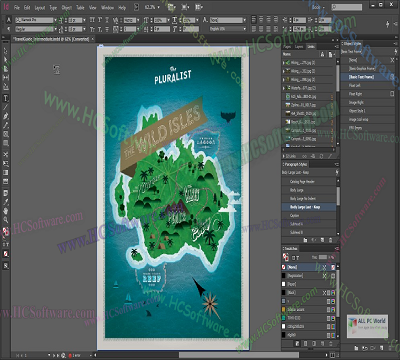Click the screen mode button at toolbox bottom

6,266
